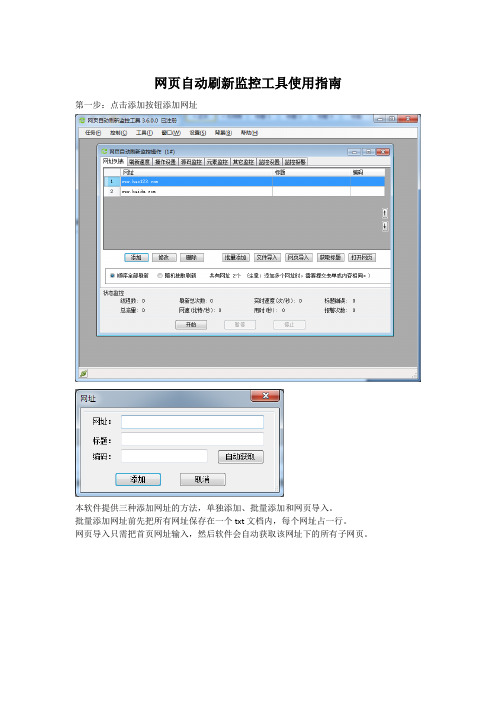Click the 自动获取 button
Screen dimensions: 496x702
pyautogui.click(x=241, y=457)
